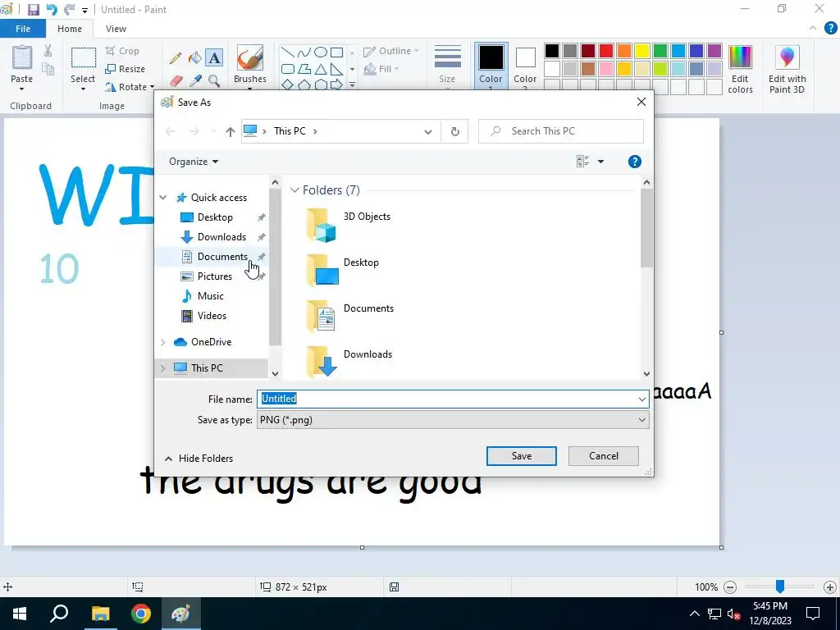Select Pictures in Quick access
This screenshot has height=630, width=840.
coord(214,276)
